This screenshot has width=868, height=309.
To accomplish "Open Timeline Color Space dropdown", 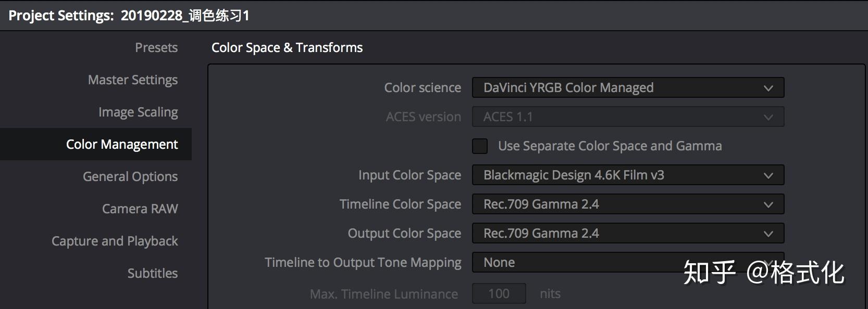I will point(627,204).
